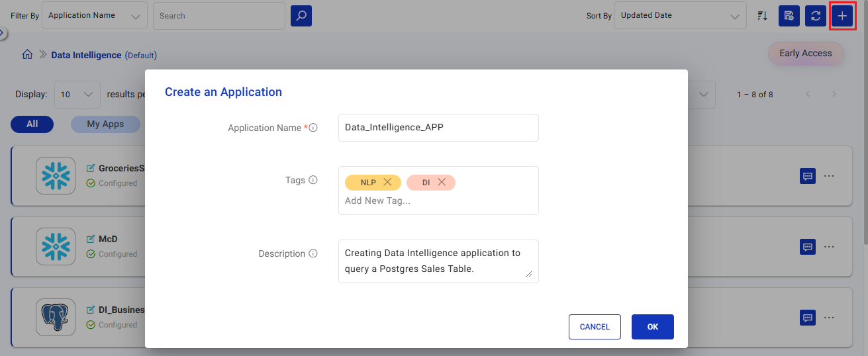Expand the Display results per page dropdown
Viewport: 868px width, 356px height.
point(77,95)
